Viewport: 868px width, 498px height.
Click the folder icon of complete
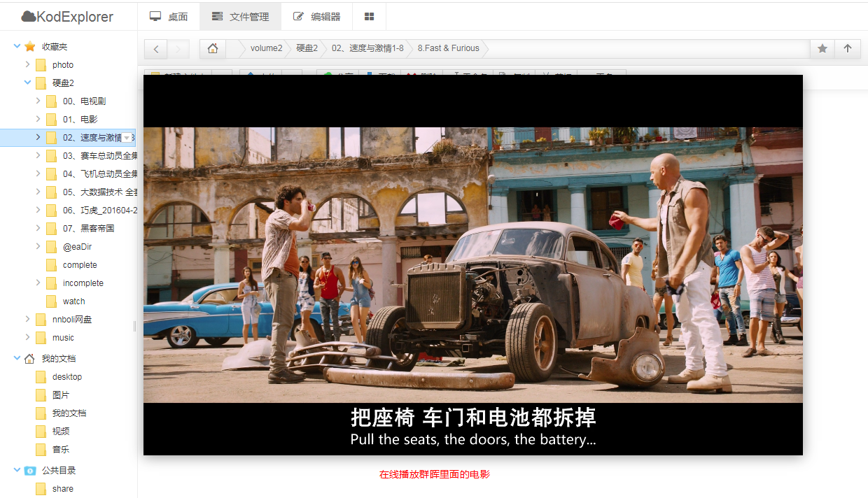pos(51,264)
